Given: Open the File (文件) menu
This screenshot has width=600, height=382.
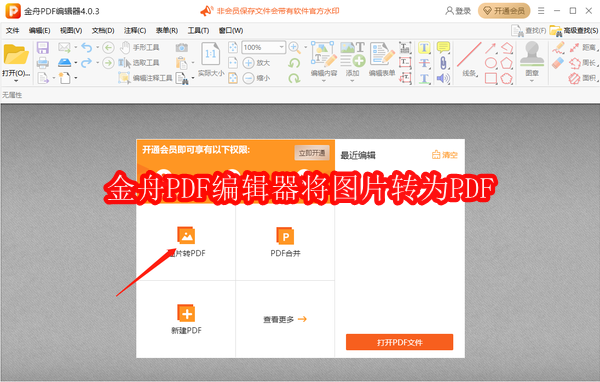Looking at the screenshot, I should coord(12,31).
